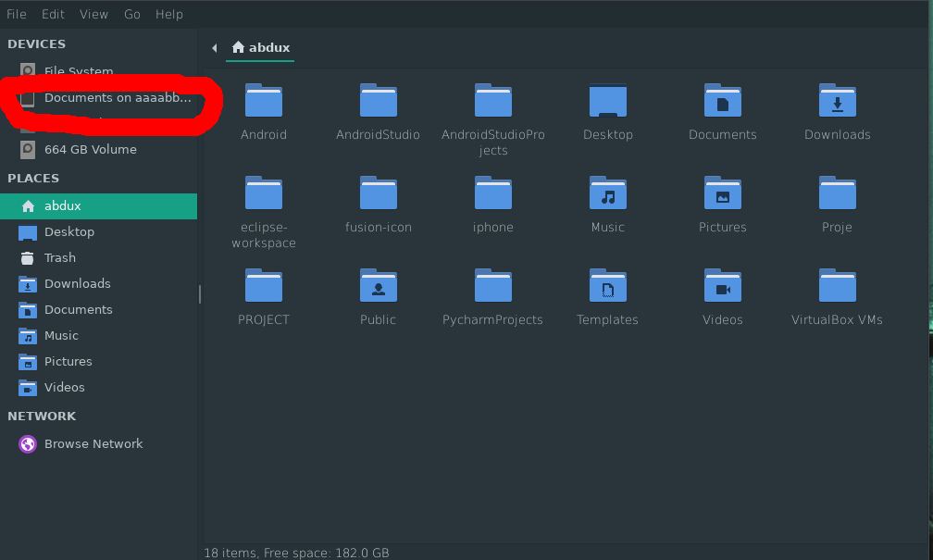Select the eclipse-workspace folder icon

coord(264,193)
